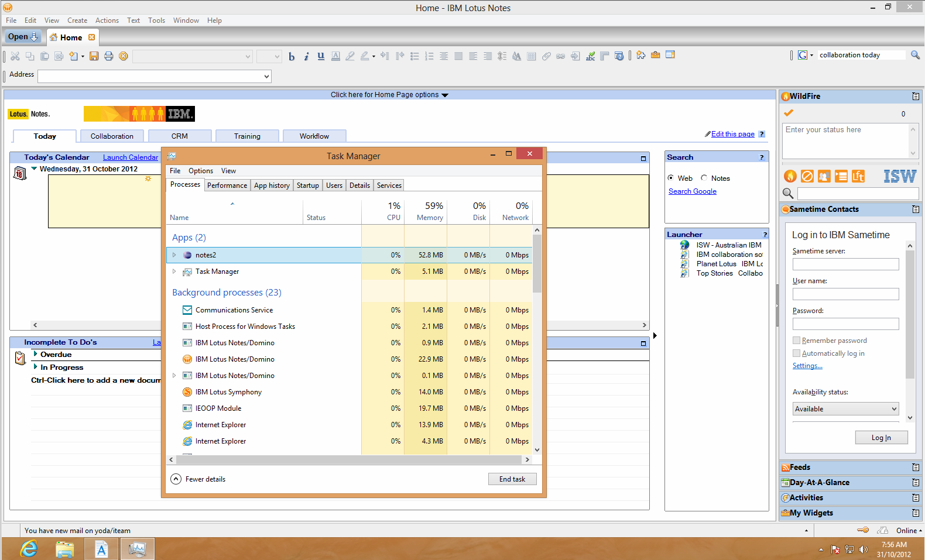Open the Search Google link
925x560 pixels.
pyautogui.click(x=693, y=191)
